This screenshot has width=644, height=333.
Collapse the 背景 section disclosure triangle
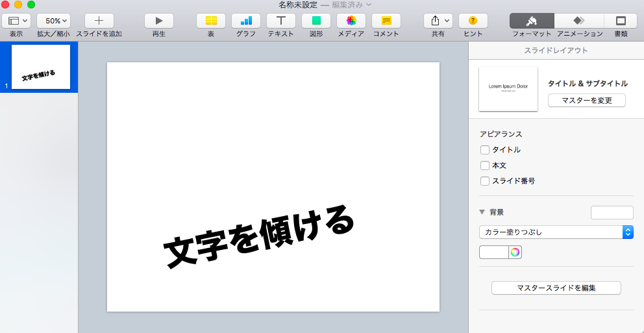click(482, 212)
